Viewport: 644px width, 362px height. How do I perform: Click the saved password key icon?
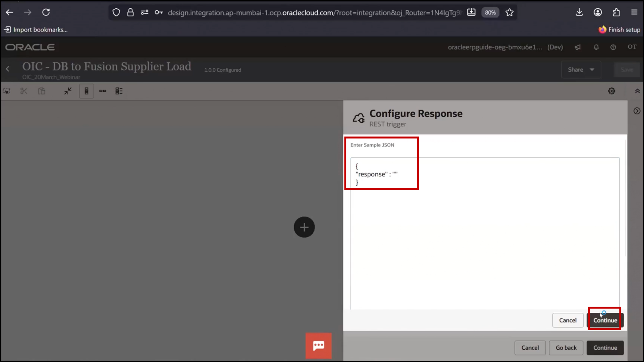coord(159,12)
